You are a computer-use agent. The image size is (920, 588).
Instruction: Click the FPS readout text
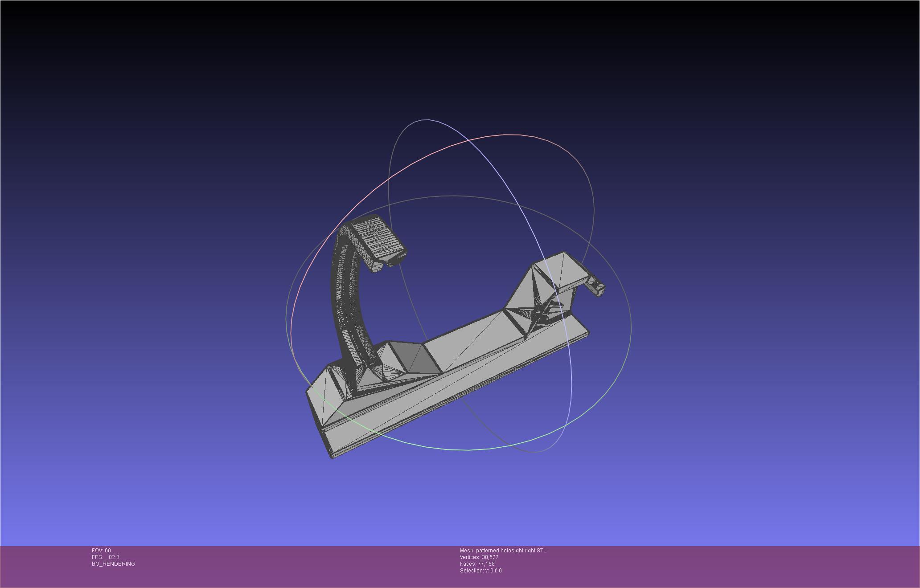coord(105,557)
